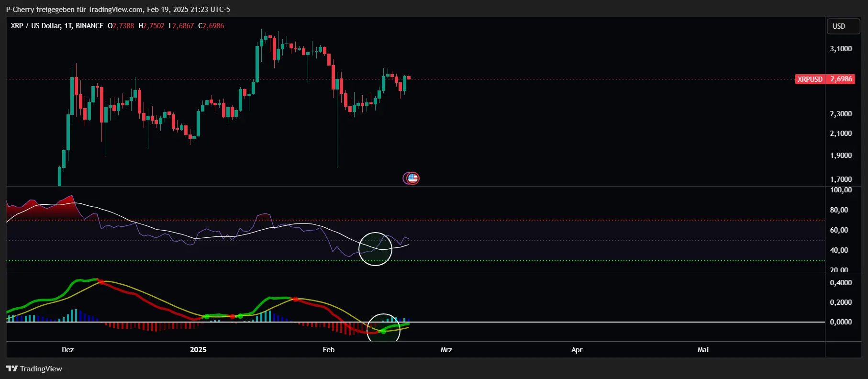868x379 pixels.
Task: Click the 1,7000 price axis label
Action: coord(841,179)
